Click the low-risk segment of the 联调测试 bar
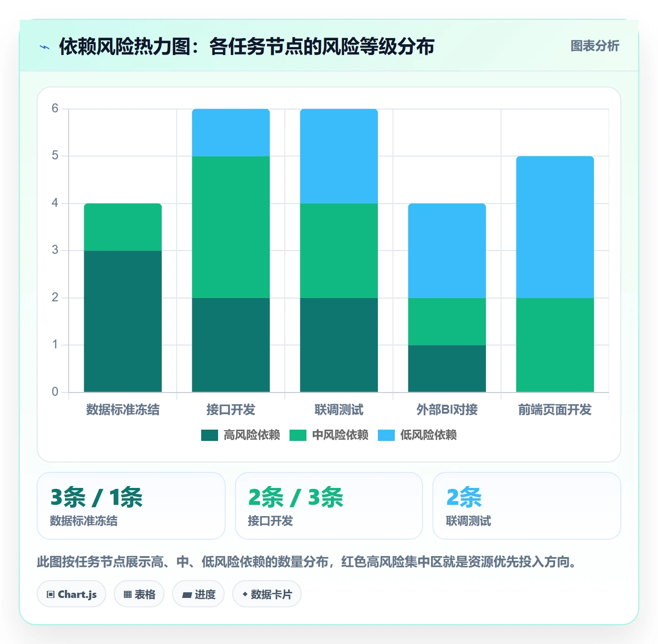Screen dimensions: 658x644 [339, 156]
